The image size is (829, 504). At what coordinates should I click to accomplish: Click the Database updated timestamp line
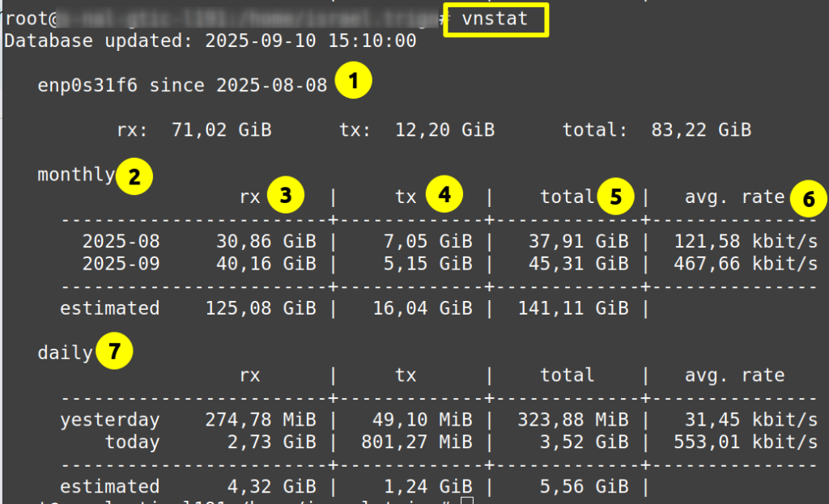(210, 40)
